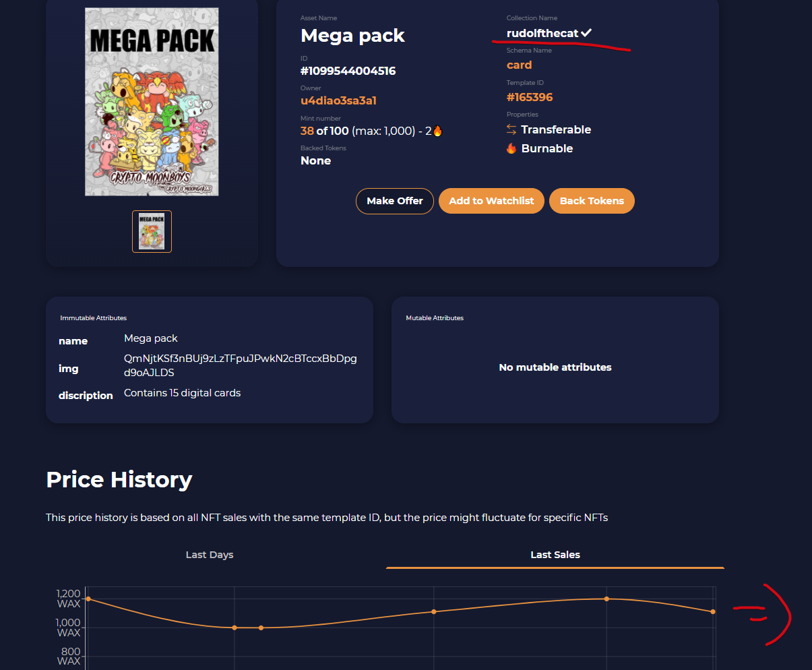Click the asset ID #1099544004516
Screen dimensions: 812x670
tap(348, 71)
